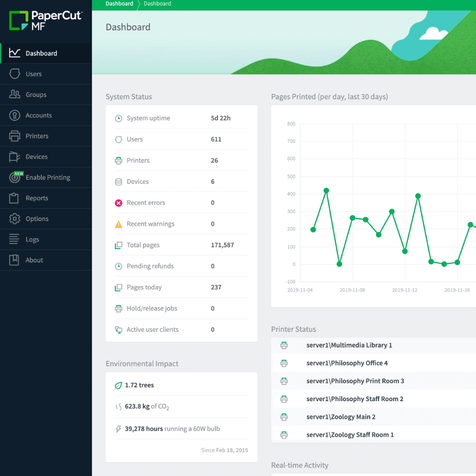Image resolution: width=476 pixels, height=476 pixels.
Task: Click the Devices sidebar icon
Action: pos(15,157)
